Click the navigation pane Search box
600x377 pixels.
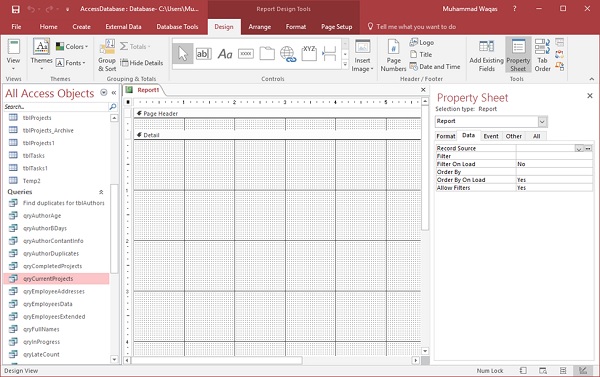(56, 107)
